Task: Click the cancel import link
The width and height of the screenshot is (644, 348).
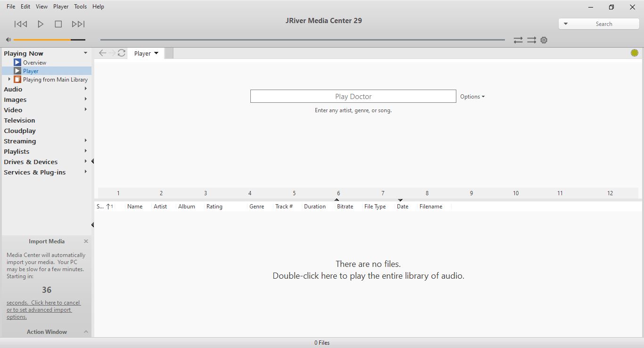Action: point(43,310)
